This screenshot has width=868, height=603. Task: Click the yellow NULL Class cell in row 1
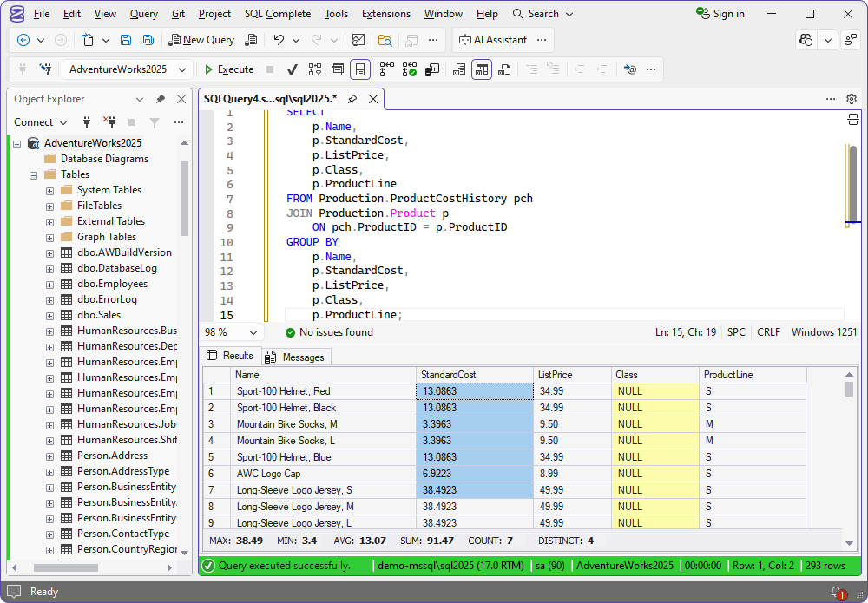(654, 391)
